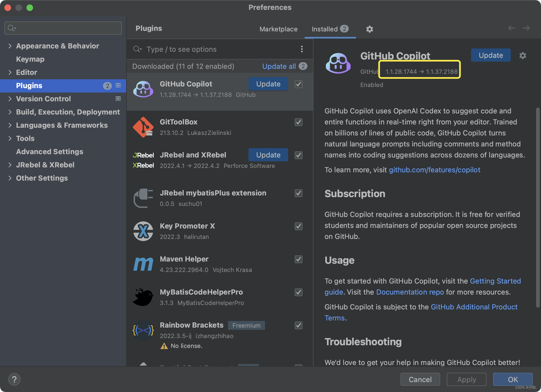Switch to the Marketplace tab
541x392 pixels.
[x=278, y=29]
